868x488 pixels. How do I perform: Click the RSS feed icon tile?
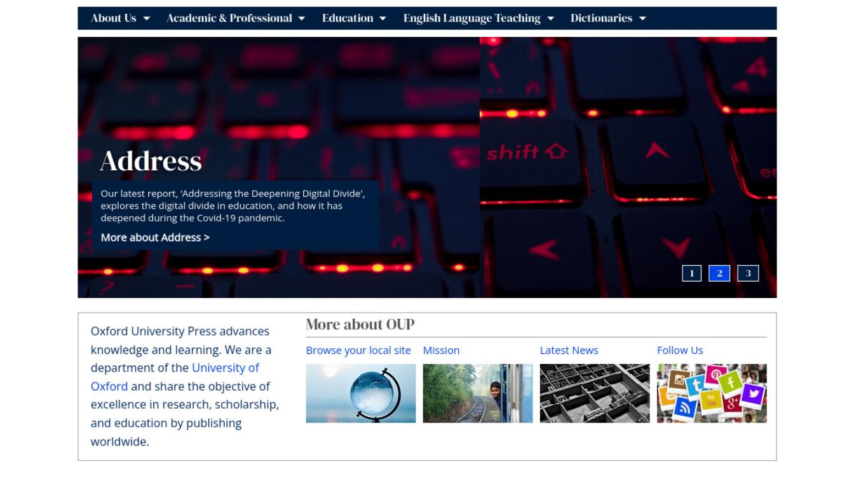(685, 408)
